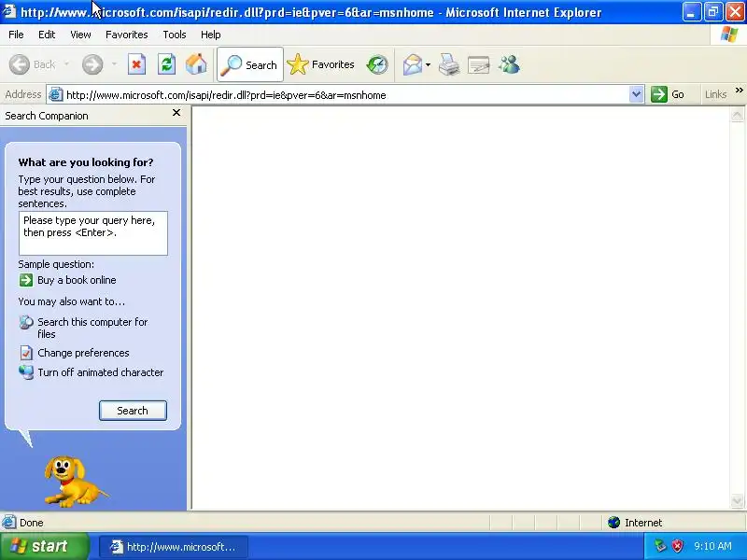The width and height of the screenshot is (747, 560).
Task: Click the Internet zone globe icon
Action: tap(613, 523)
